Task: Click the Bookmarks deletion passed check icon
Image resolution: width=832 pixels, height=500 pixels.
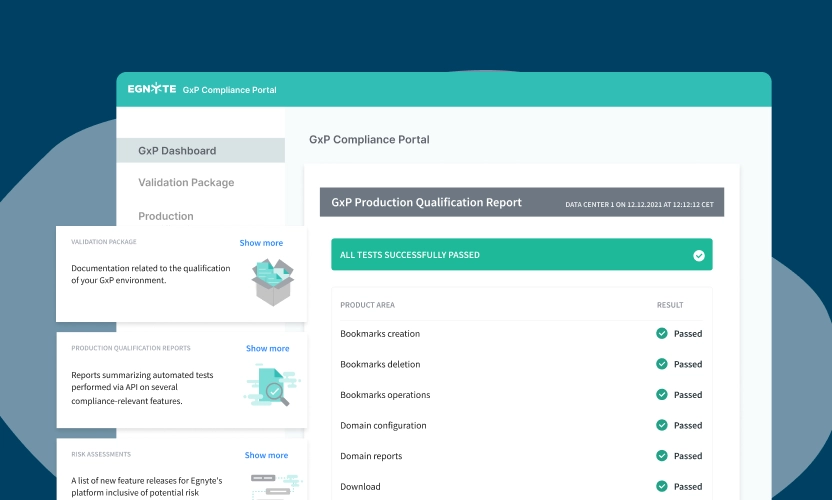Action: click(661, 364)
